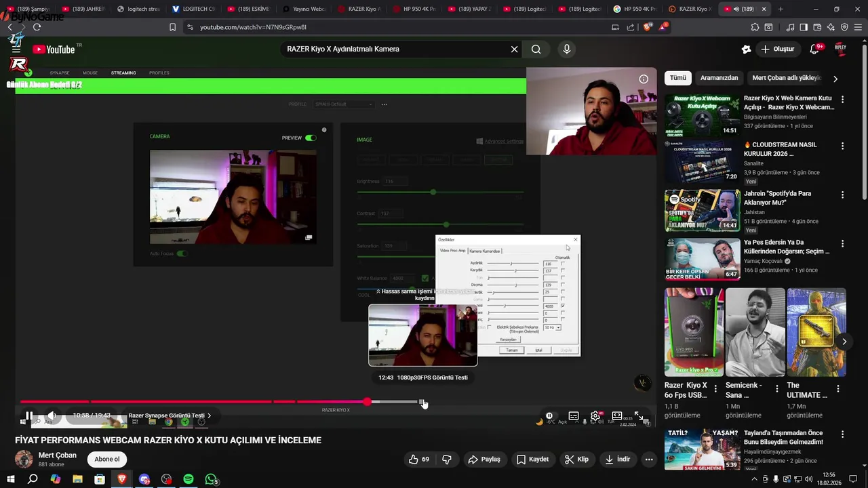The width and height of the screenshot is (868, 488).
Task: Reload the page in the browser
Action: pos(37,27)
